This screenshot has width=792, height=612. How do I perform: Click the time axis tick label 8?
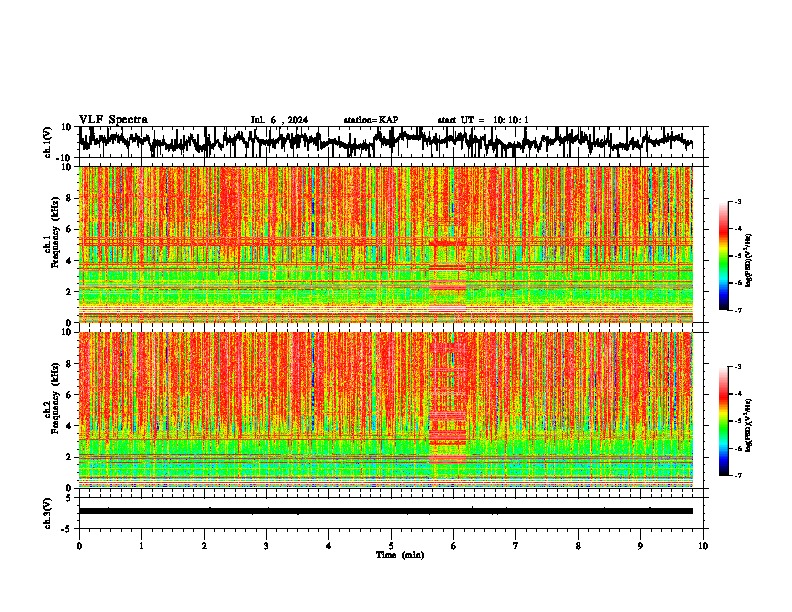coord(578,546)
